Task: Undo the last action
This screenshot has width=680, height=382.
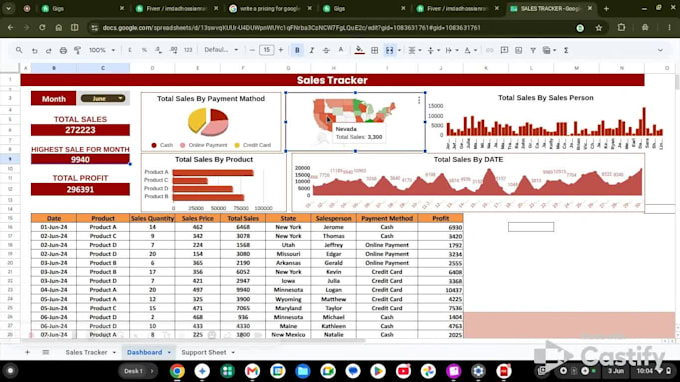Action: pyautogui.click(x=34, y=50)
